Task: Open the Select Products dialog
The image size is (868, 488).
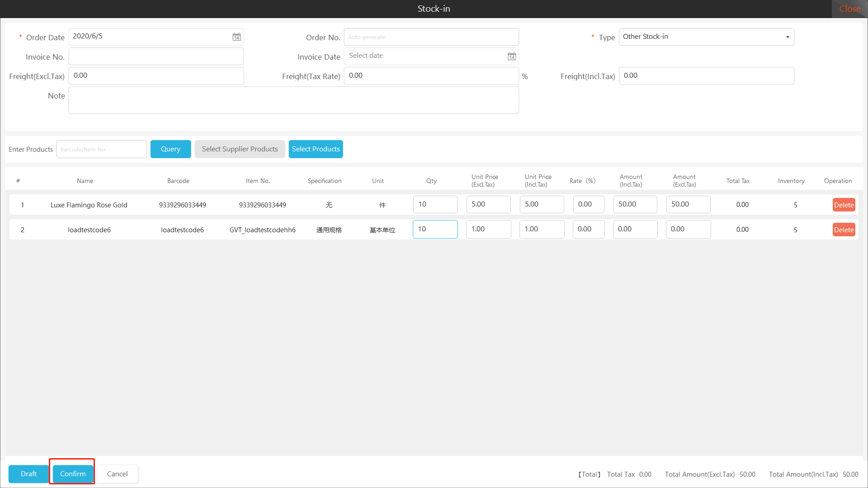Action: tap(316, 149)
